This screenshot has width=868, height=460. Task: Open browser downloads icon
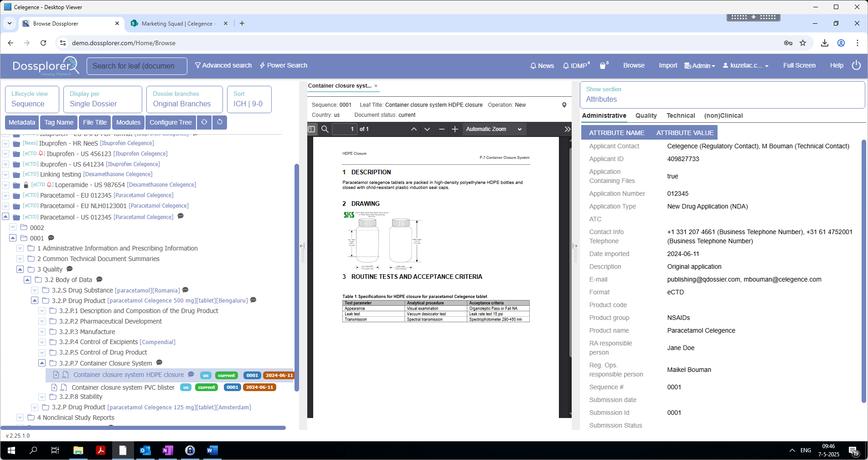click(x=824, y=43)
